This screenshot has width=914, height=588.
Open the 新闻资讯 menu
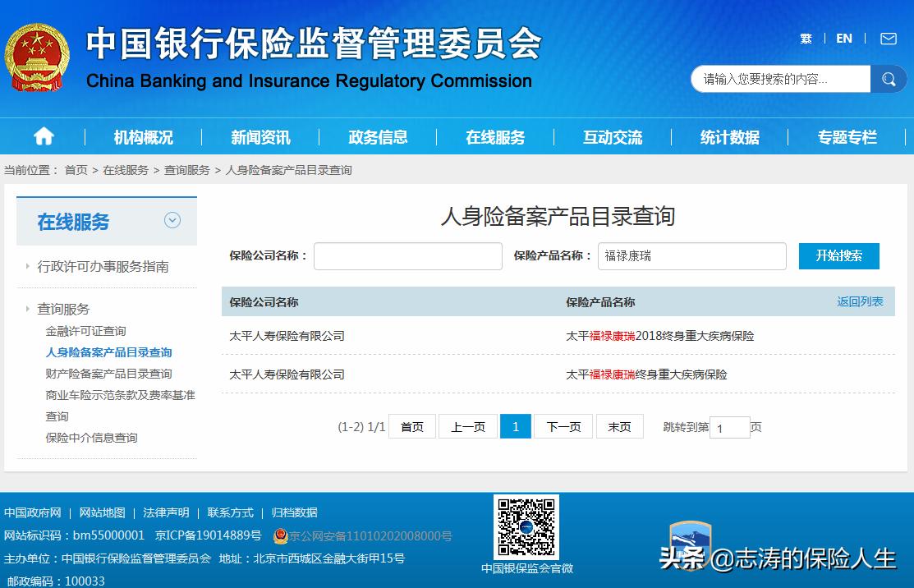[x=260, y=137]
